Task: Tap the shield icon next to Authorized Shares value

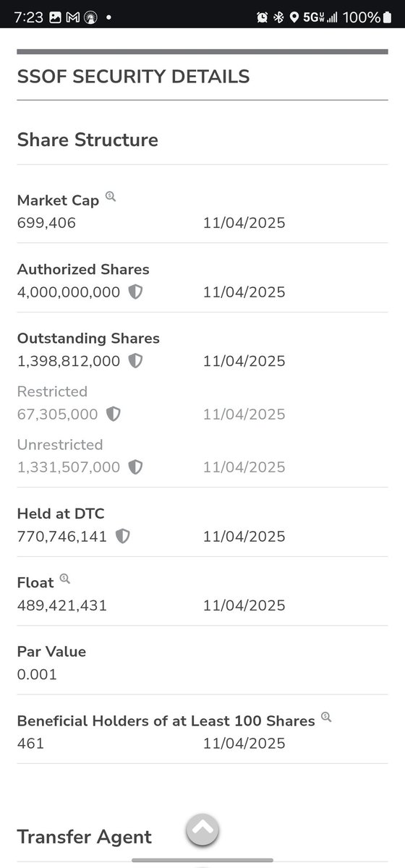Action: tap(135, 292)
